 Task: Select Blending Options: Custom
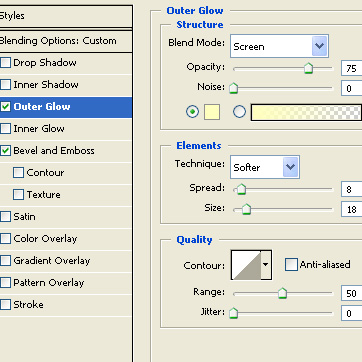tap(66, 41)
